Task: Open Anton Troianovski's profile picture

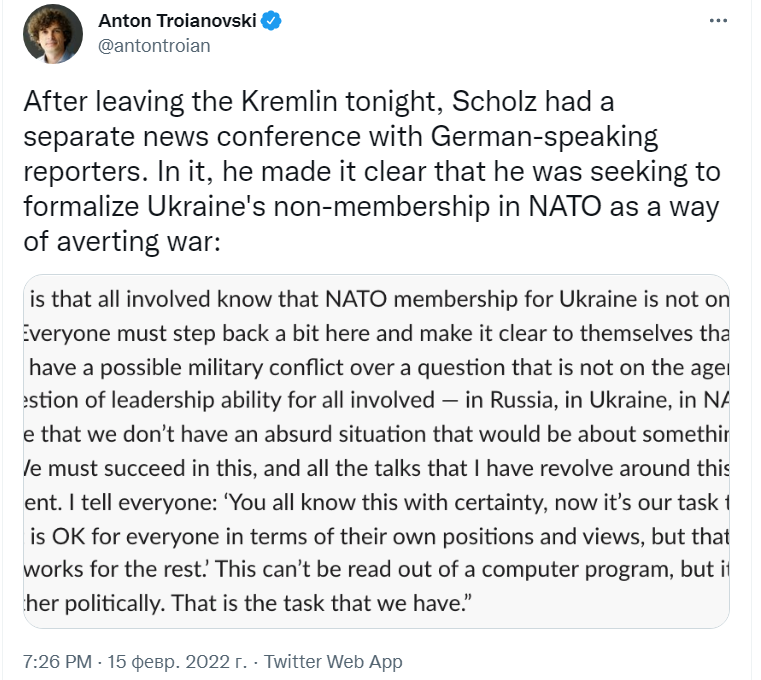Action: pyautogui.click(x=52, y=33)
